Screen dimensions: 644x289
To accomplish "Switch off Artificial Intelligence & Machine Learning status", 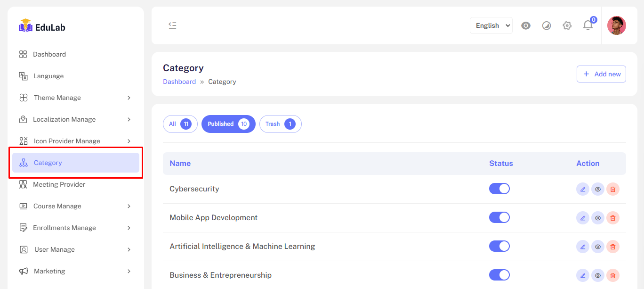I will pyautogui.click(x=499, y=247).
